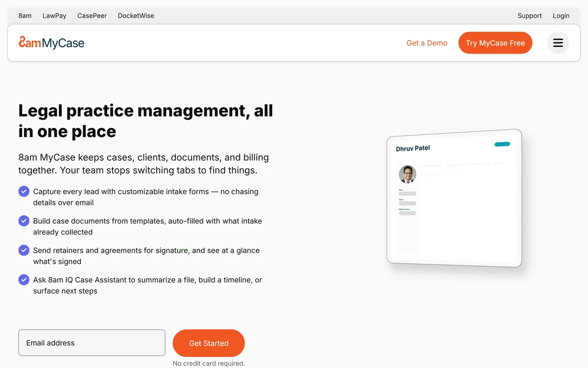Click the checkmark icon beside 'Send retainers'
The width and height of the screenshot is (588, 368).
[24, 250]
